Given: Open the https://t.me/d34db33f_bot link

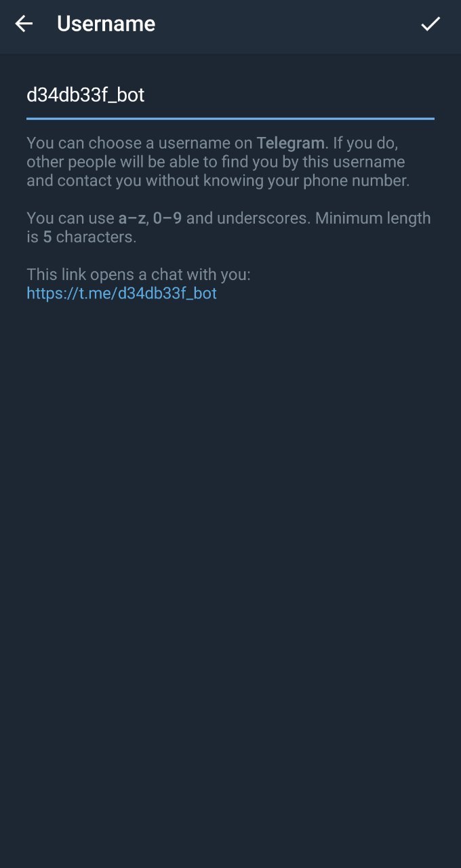Looking at the screenshot, I should (121, 294).
